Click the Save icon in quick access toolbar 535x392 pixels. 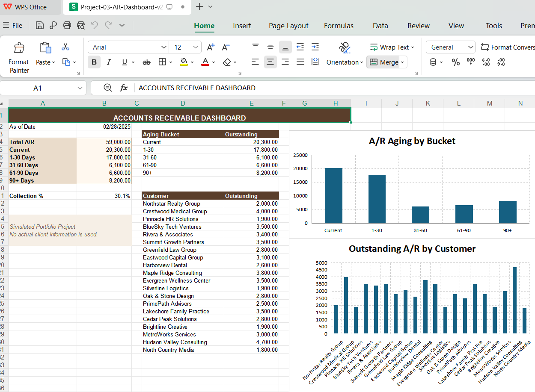point(40,25)
